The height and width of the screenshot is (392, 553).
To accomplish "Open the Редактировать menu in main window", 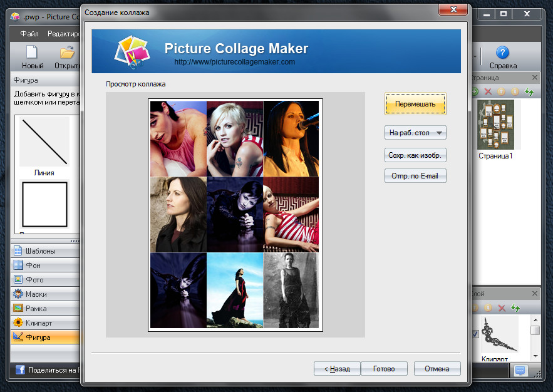I will (x=63, y=34).
